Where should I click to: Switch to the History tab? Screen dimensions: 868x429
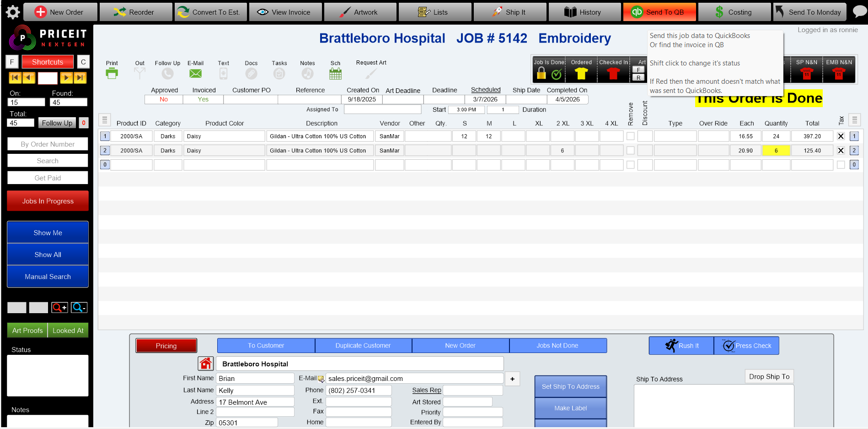coord(584,11)
